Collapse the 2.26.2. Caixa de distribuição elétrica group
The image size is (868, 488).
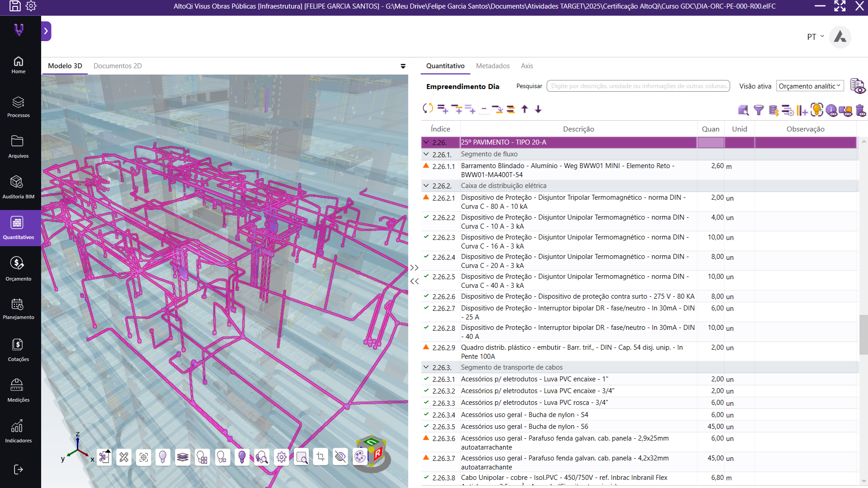426,186
